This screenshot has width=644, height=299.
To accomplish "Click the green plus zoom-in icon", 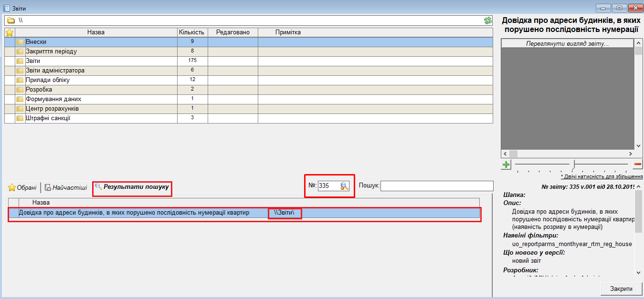I will (506, 165).
